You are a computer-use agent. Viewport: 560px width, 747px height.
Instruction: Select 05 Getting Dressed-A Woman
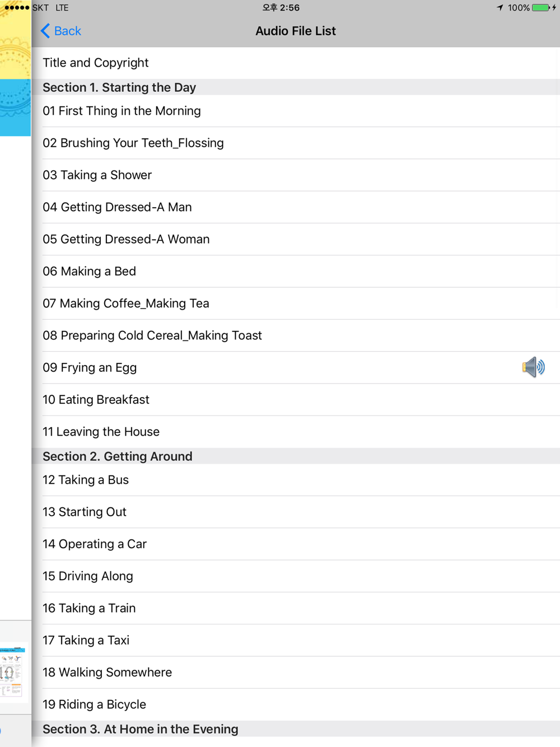296,239
